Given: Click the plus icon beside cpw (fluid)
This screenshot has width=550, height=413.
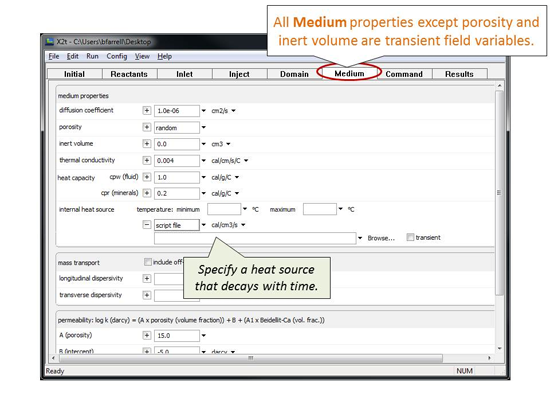Looking at the screenshot, I should (147, 177).
